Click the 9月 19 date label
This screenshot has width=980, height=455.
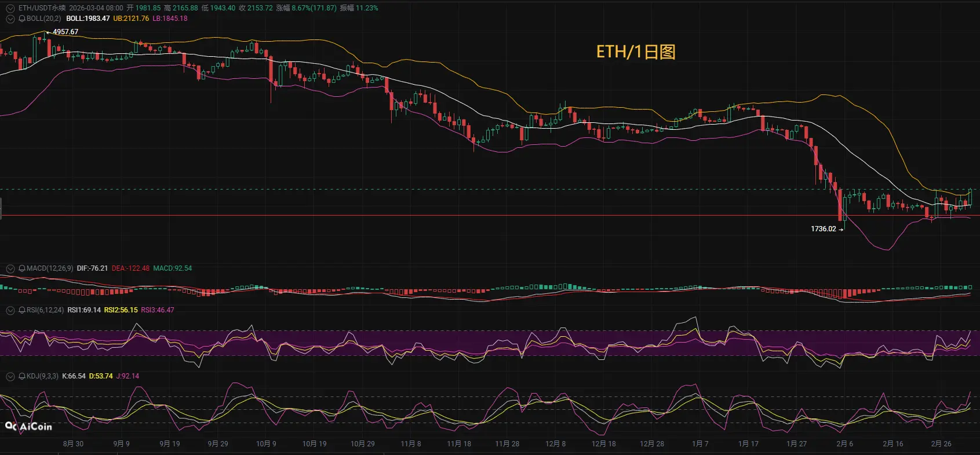coord(169,444)
